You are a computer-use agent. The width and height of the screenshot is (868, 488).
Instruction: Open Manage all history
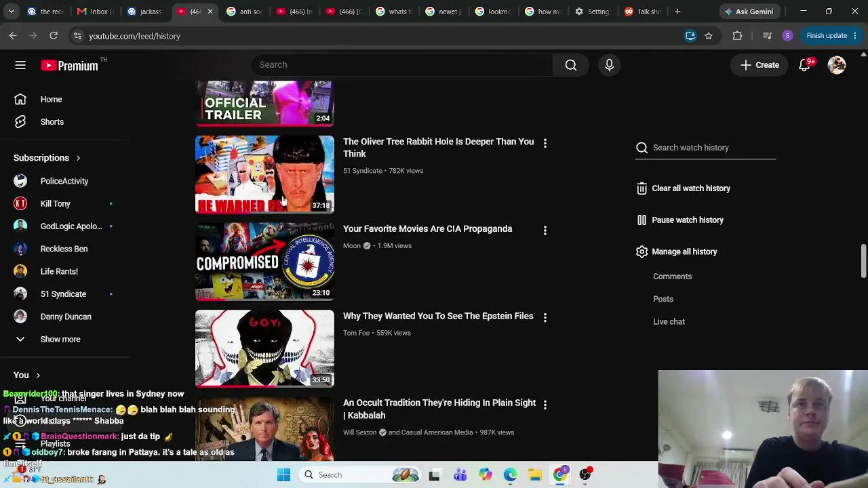tap(684, 251)
